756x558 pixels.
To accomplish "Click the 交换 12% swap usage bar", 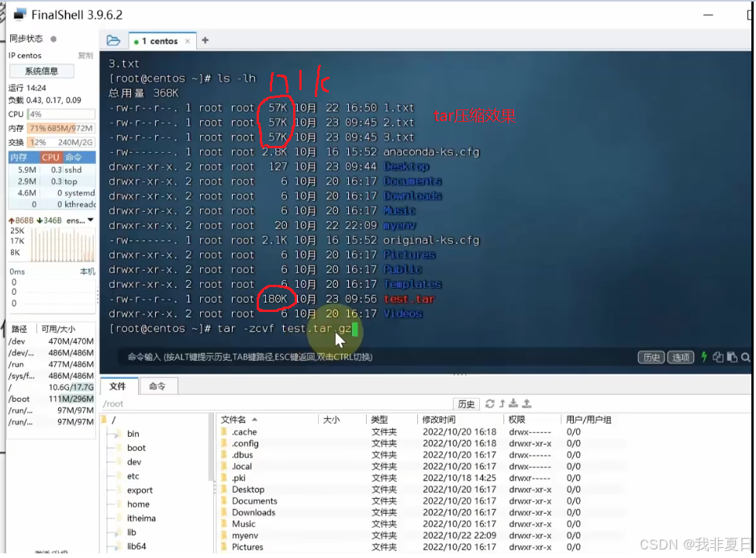I will click(x=61, y=142).
